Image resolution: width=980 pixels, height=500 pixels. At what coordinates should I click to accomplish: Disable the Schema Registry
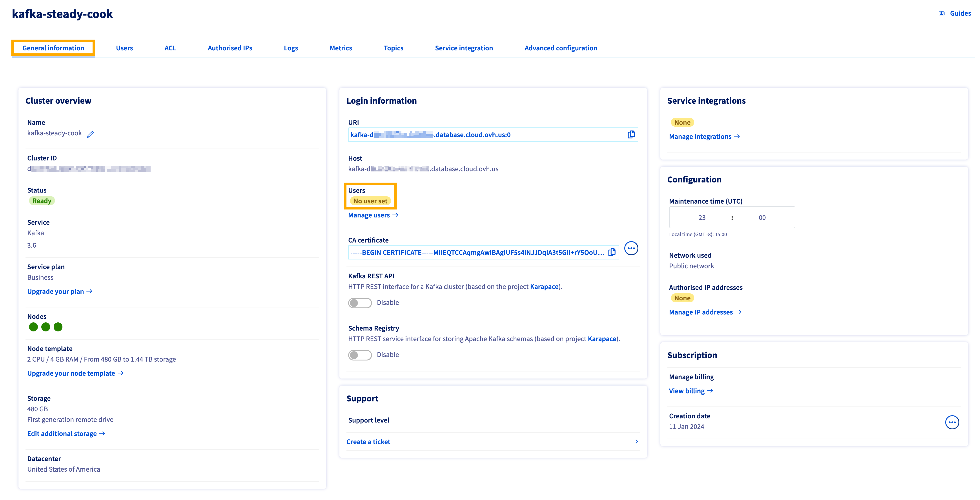click(x=359, y=355)
